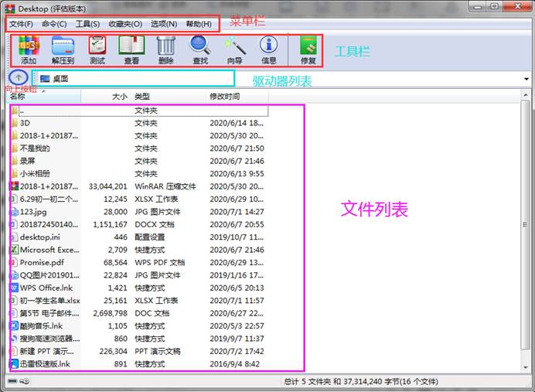Select the desktop.ini file entry
The width and height of the screenshot is (535, 392).
point(39,237)
